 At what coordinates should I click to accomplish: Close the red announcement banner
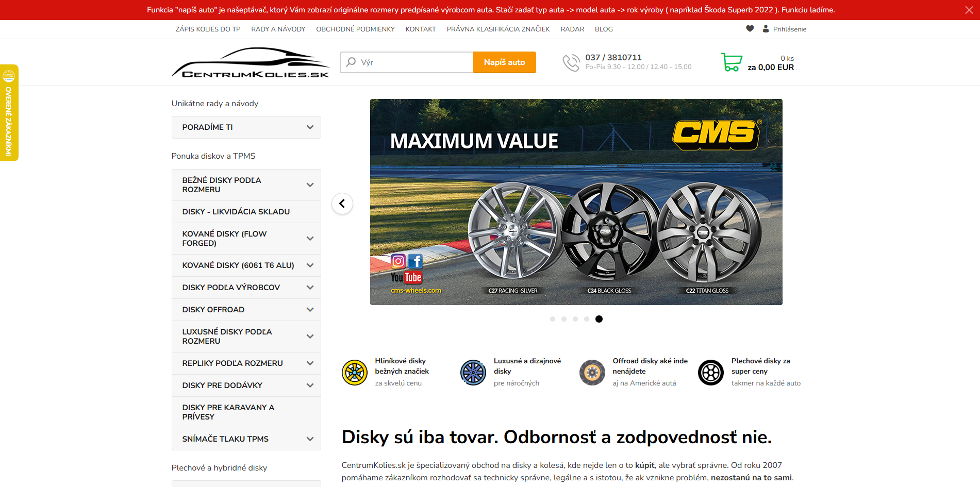coord(969,10)
